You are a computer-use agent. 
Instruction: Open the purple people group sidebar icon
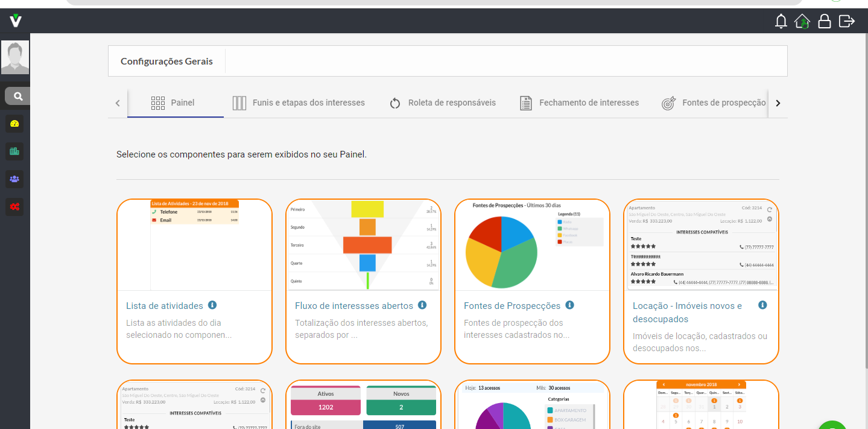click(x=14, y=179)
